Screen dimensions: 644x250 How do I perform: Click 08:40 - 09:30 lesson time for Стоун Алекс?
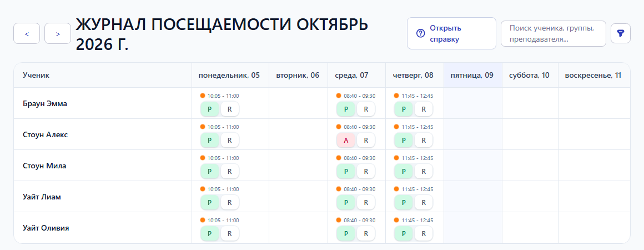(359, 127)
